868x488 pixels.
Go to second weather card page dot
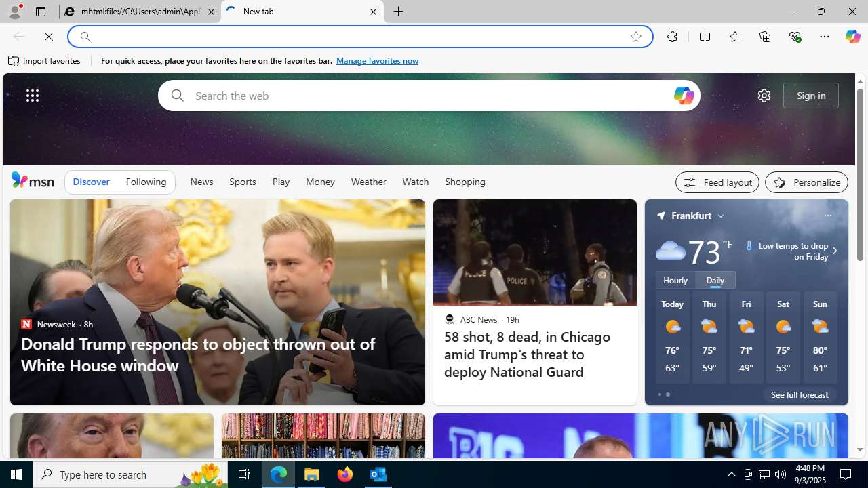click(x=668, y=394)
